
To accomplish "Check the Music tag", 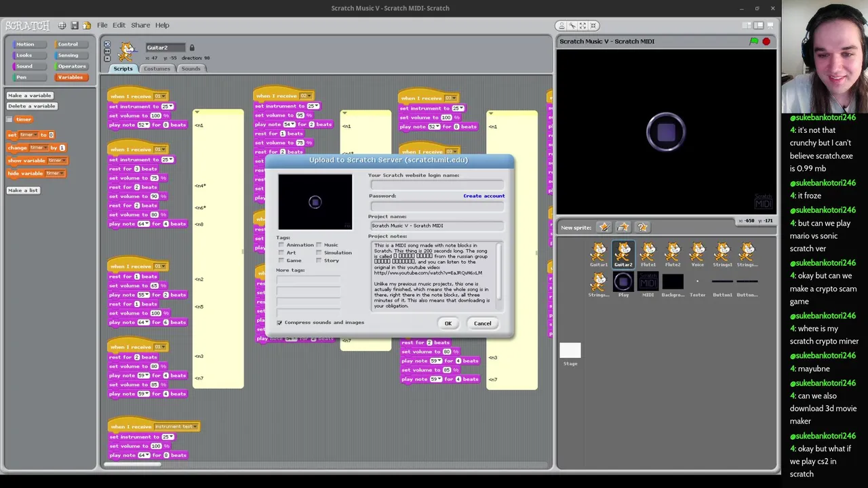I will point(319,245).
